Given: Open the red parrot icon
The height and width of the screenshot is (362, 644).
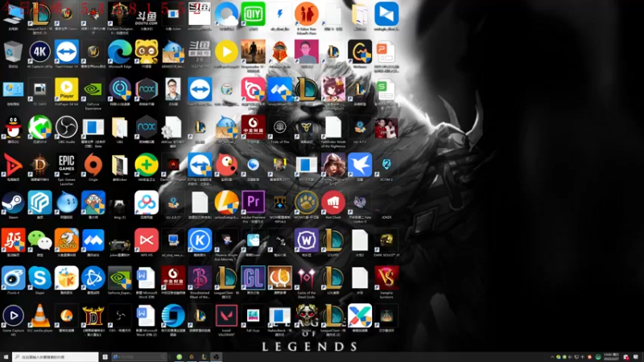Looking at the screenshot, I should click(x=226, y=165).
